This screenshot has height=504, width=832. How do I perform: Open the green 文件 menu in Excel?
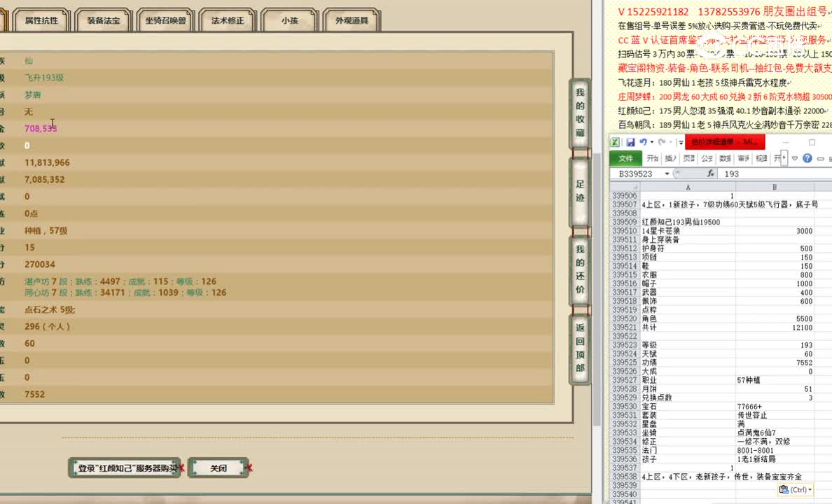(x=625, y=158)
